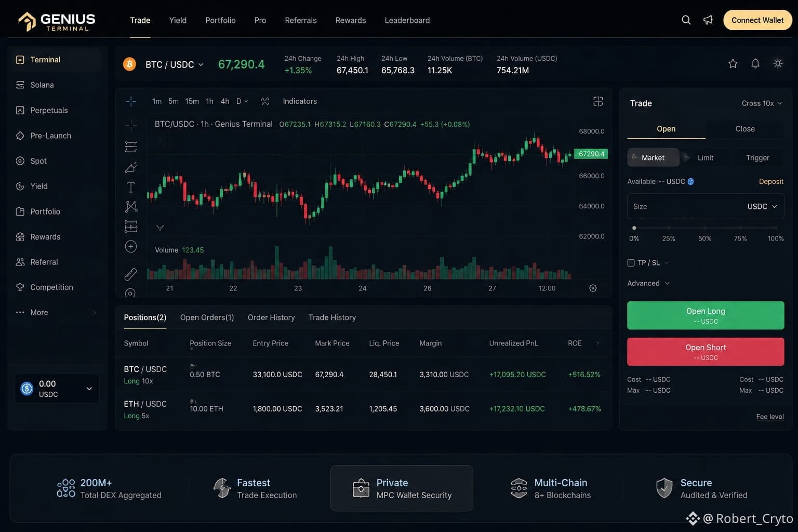Click the Bitcoin coin icon

coord(129,64)
